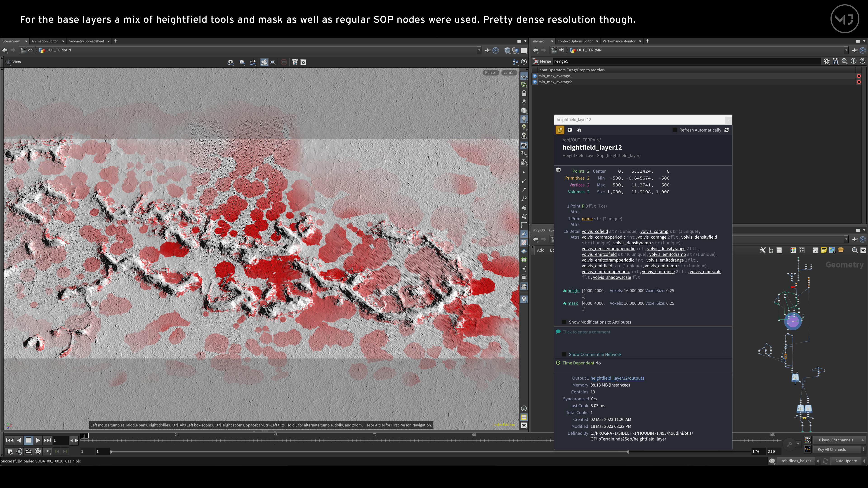Viewport: 868px width, 488px height.
Task: Toggle the audio speaker icon in playbar
Action: [19, 452]
